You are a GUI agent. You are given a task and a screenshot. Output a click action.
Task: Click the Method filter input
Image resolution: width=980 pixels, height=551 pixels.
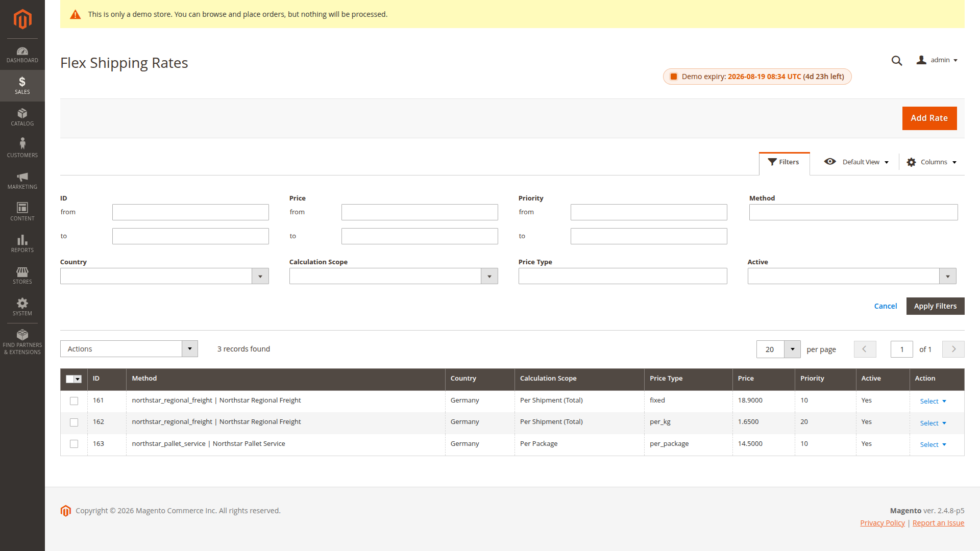pyautogui.click(x=853, y=212)
